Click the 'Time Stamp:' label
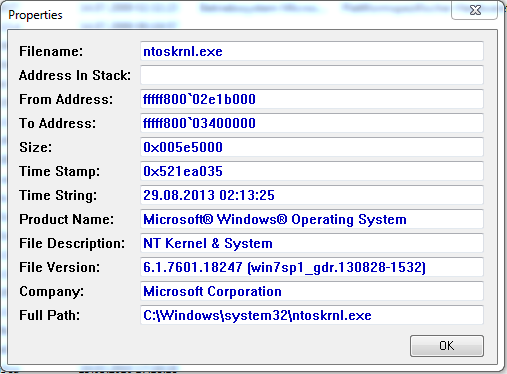The height and width of the screenshot is (374, 507). [60, 172]
